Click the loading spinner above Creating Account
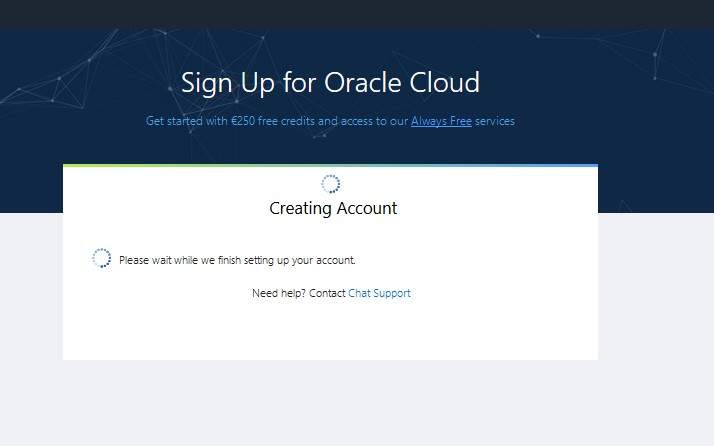The image size is (714, 446). 330,184
